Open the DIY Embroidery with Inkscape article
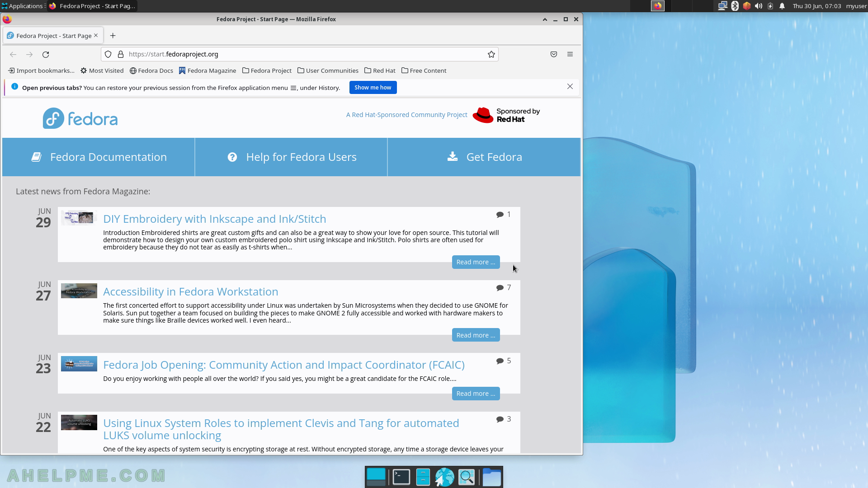The image size is (868, 488). [214, 219]
